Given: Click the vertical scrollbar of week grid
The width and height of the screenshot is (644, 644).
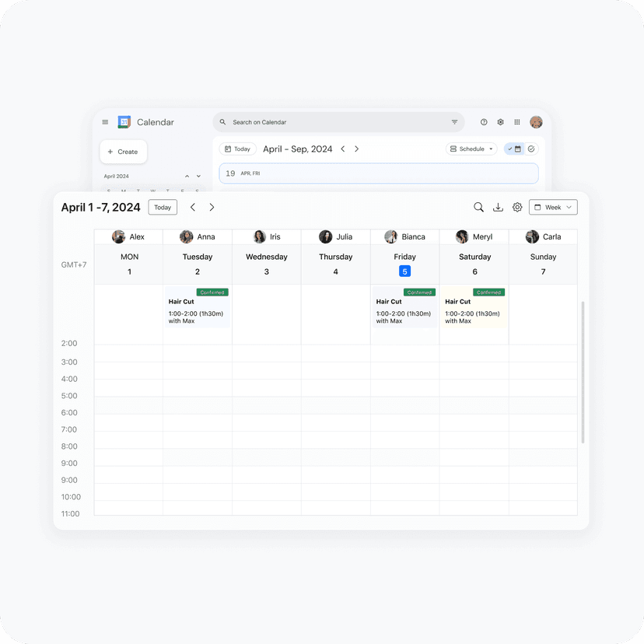Looking at the screenshot, I should [x=583, y=372].
